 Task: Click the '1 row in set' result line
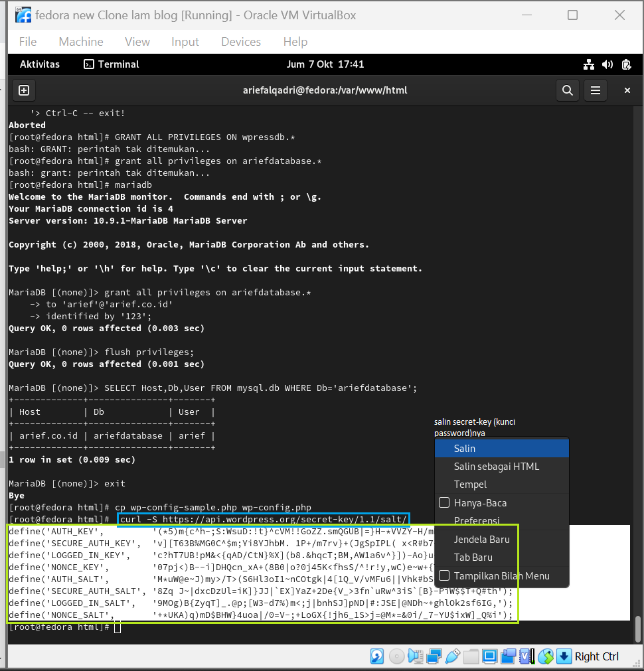[72, 459]
